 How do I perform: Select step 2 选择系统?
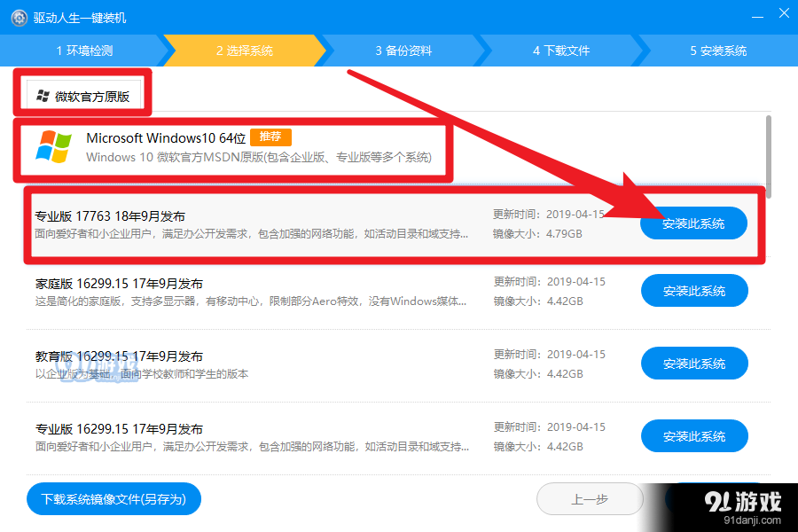[245, 51]
